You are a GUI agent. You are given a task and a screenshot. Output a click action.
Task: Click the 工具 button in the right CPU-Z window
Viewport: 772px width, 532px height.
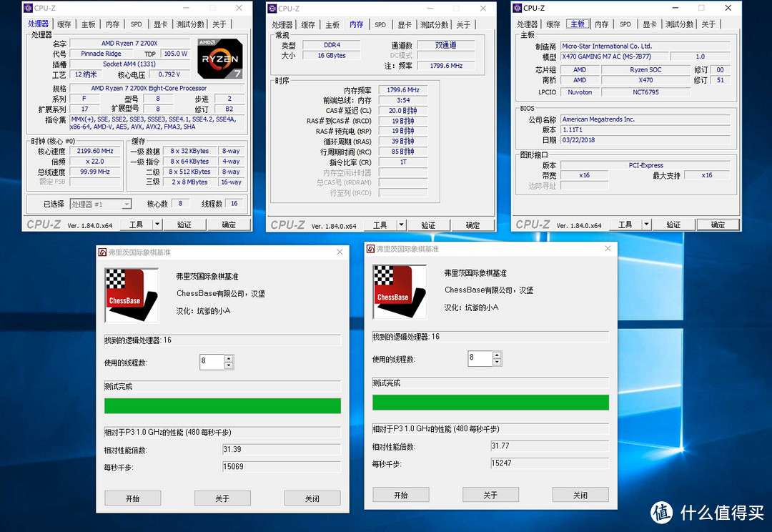point(625,225)
